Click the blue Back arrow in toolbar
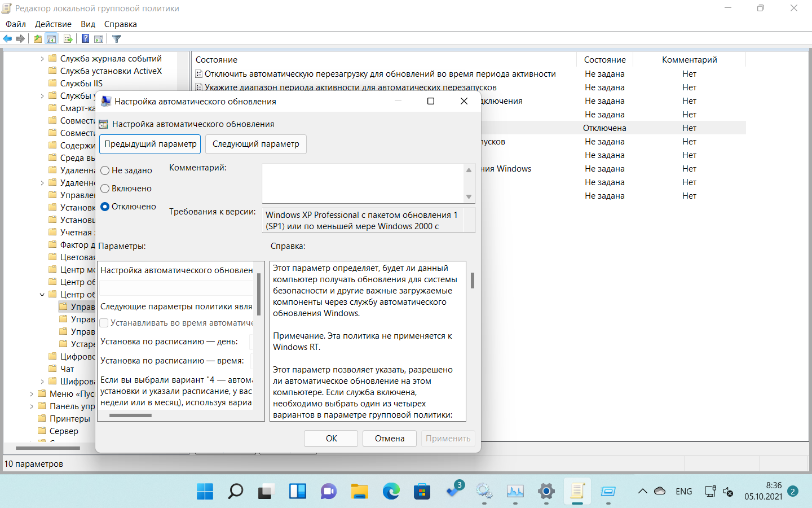Image resolution: width=812 pixels, height=508 pixels. point(7,39)
